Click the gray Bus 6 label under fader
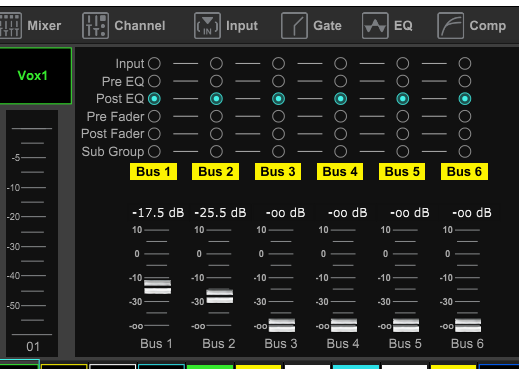Viewport: 519px width, 369px height. 467,344
